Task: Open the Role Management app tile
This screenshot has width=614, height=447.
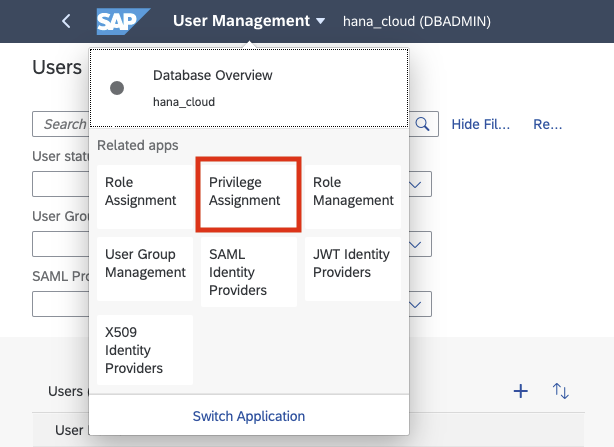Action: tap(353, 196)
